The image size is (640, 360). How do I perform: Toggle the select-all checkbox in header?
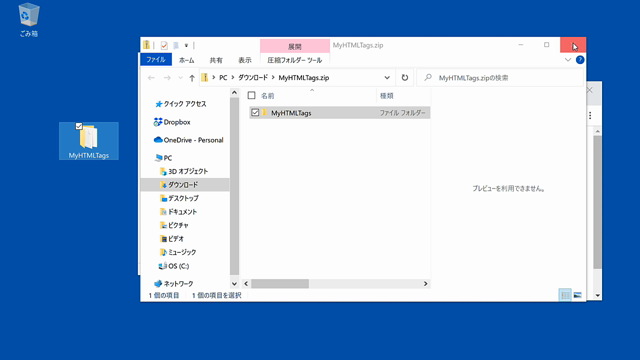[x=251, y=96]
